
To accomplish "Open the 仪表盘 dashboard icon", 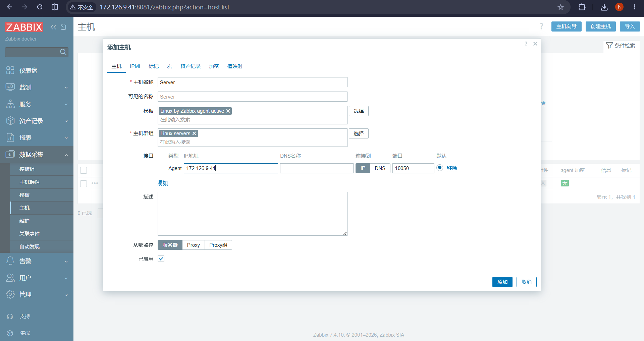I will 10,70.
